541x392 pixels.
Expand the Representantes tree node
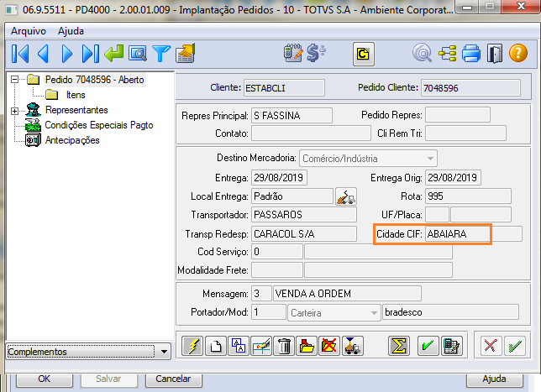pos(14,111)
